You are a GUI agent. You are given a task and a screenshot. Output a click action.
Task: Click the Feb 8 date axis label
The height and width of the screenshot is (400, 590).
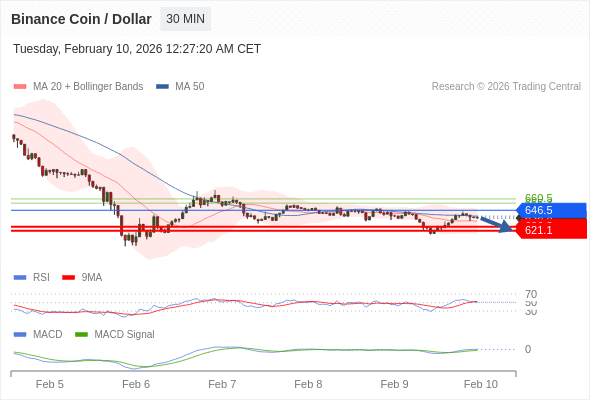(308, 384)
